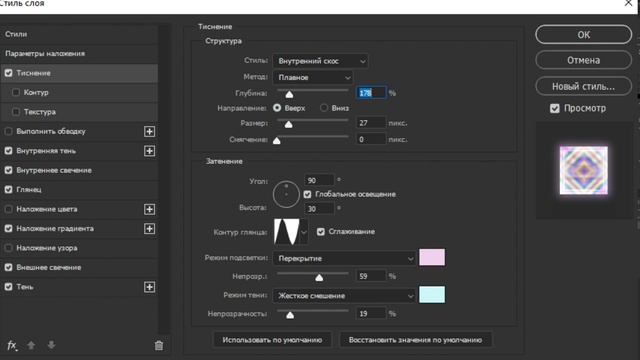Click the Новый стиль... button
This screenshot has width=640, height=360.
pyautogui.click(x=584, y=87)
